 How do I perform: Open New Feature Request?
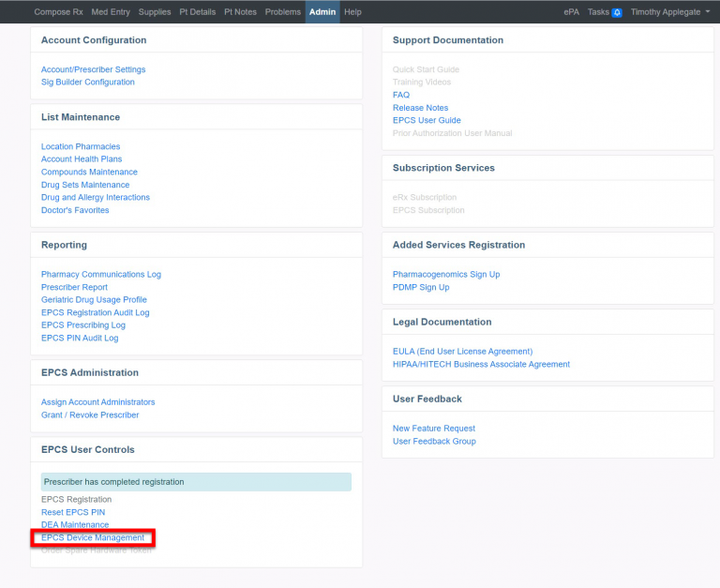click(x=433, y=429)
